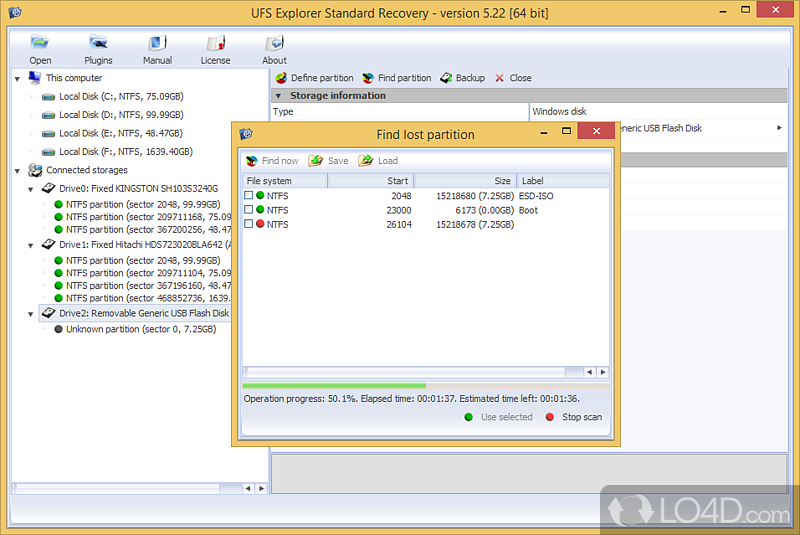The image size is (800, 535).
Task: Open the About toolbar icon
Action: 274,43
